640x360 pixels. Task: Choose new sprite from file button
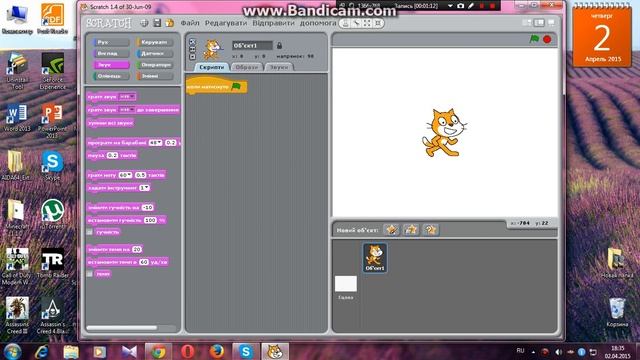[x=411, y=230]
